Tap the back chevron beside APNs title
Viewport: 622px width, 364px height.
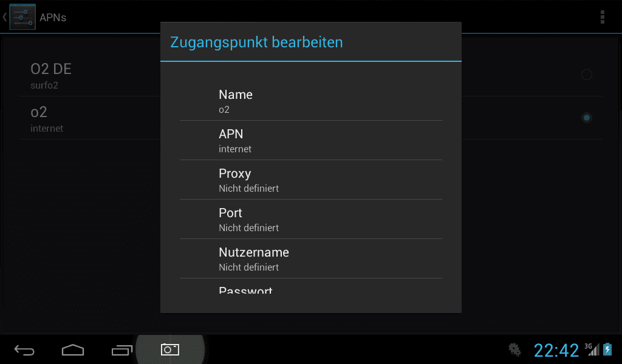tap(4, 17)
